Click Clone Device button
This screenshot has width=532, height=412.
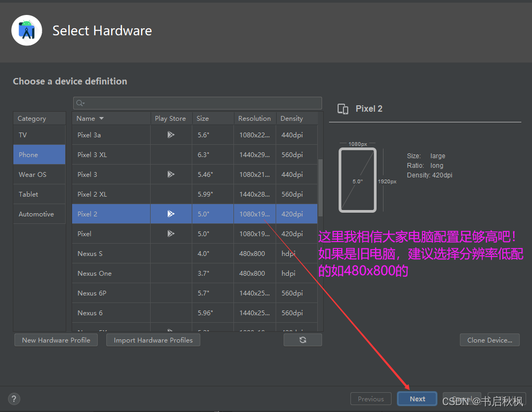[x=490, y=340]
